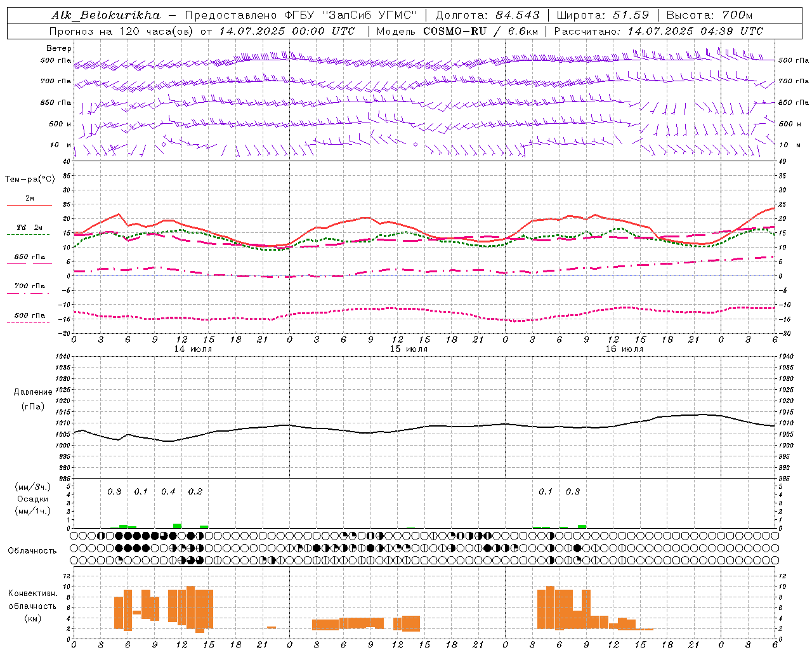Click the Осадки precipitation label
The image size is (812, 650).
point(32,499)
